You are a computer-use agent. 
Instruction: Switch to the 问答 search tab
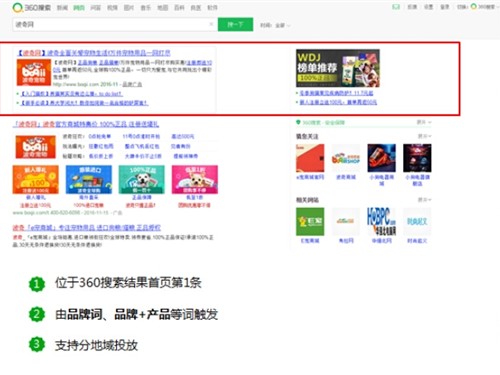[96, 8]
